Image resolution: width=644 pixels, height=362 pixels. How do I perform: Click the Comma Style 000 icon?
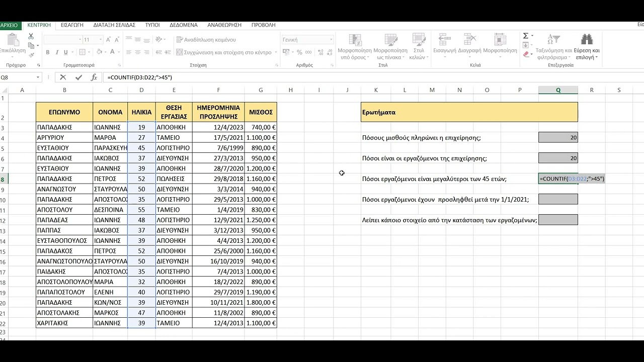(309, 52)
